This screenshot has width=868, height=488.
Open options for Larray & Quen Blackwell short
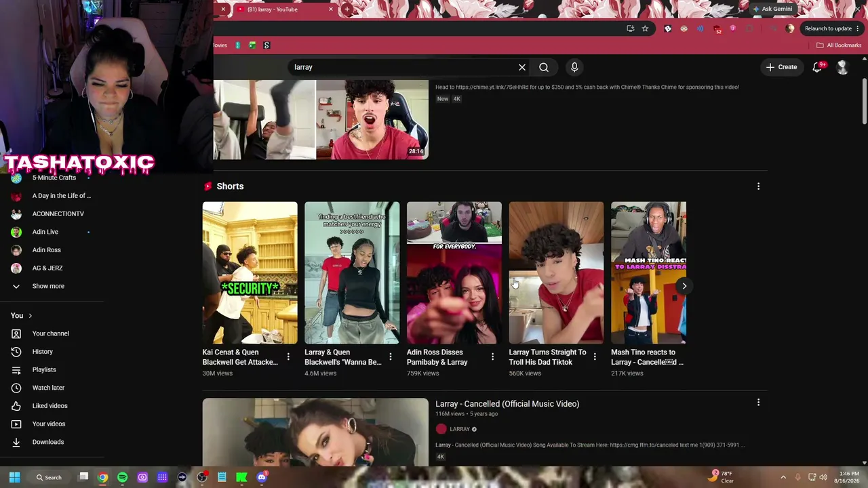[x=390, y=357]
